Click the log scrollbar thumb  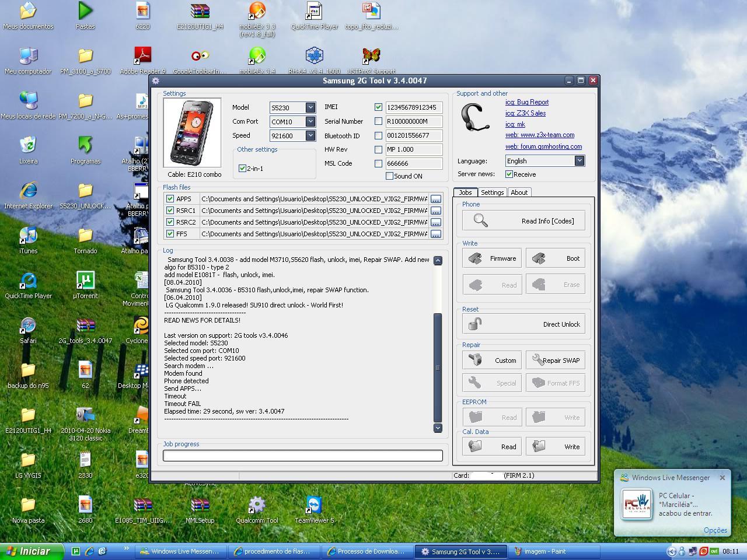(438, 367)
